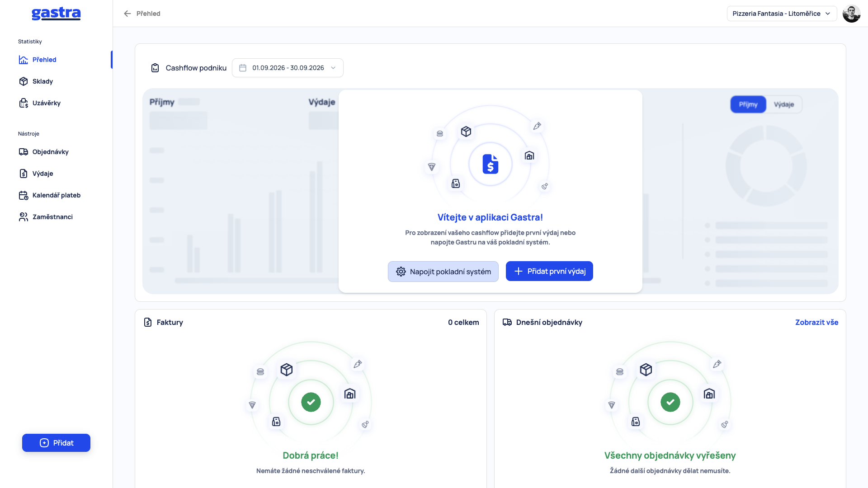The height and width of the screenshot is (488, 868).
Task: Click Přidat první výdaj button
Action: click(x=549, y=271)
